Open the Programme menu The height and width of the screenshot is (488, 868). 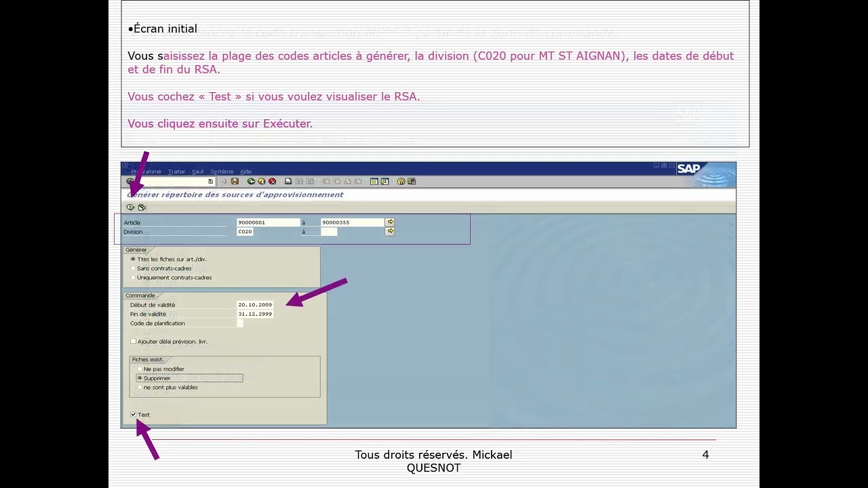click(146, 171)
